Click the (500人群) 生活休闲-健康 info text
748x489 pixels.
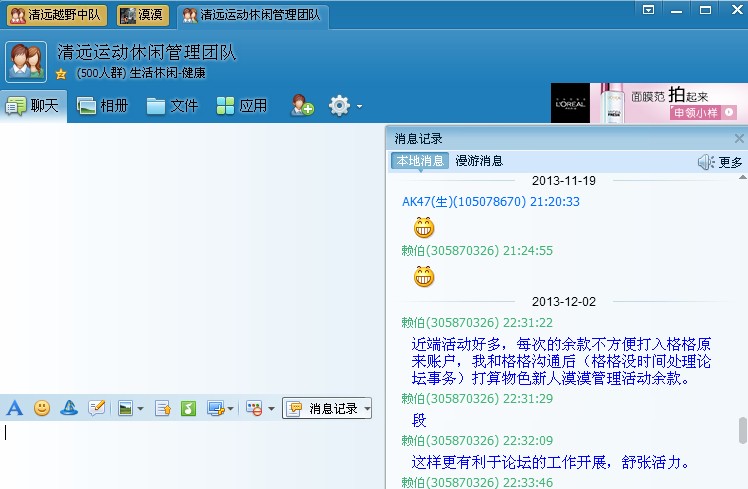[141, 73]
